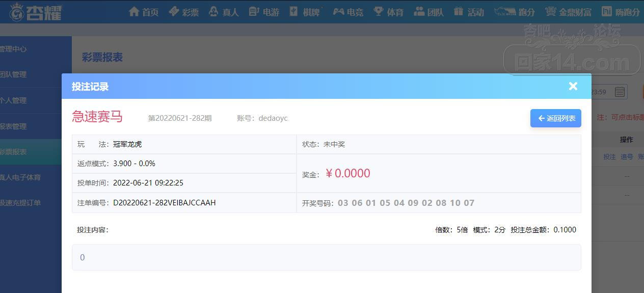Click the 首页 home icon in navbar

[x=135, y=12]
